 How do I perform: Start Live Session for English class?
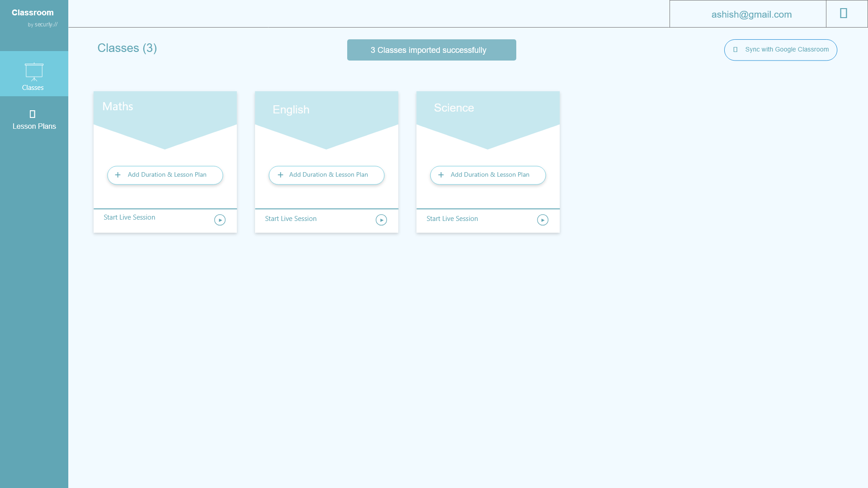291,218
